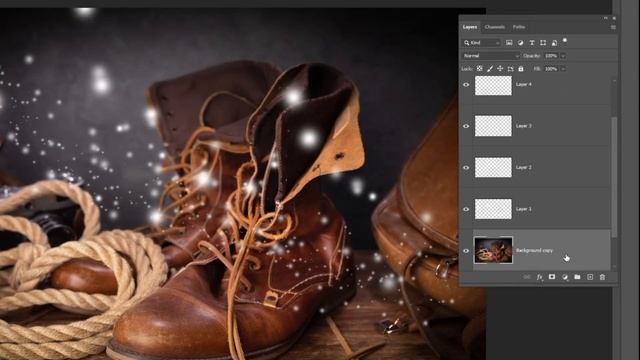Click the Fill percentage field

pos(551,69)
